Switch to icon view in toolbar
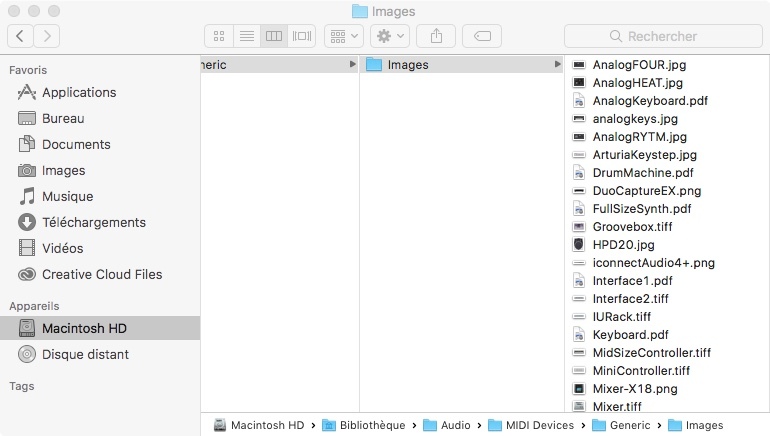770x436 pixels. [x=220, y=36]
